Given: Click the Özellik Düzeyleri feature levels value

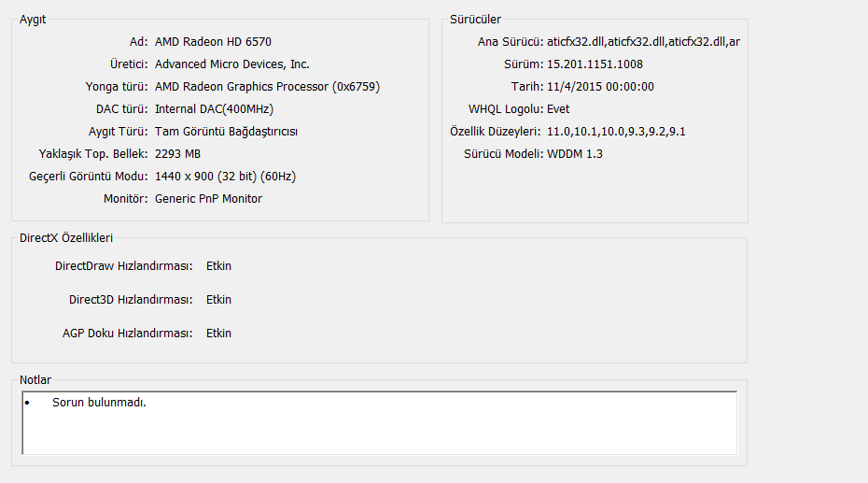Looking at the screenshot, I should coord(616,132).
